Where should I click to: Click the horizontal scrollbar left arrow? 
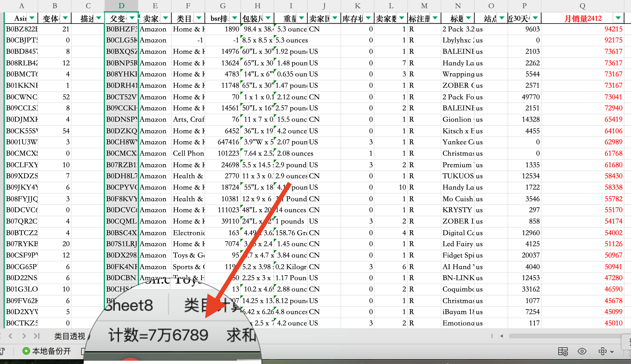pyautogui.click(x=502, y=336)
